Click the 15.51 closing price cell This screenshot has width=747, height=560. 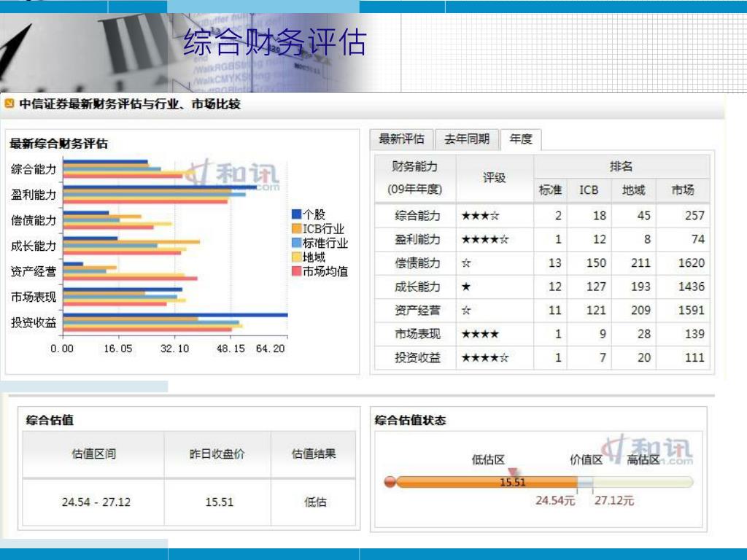[x=219, y=502]
